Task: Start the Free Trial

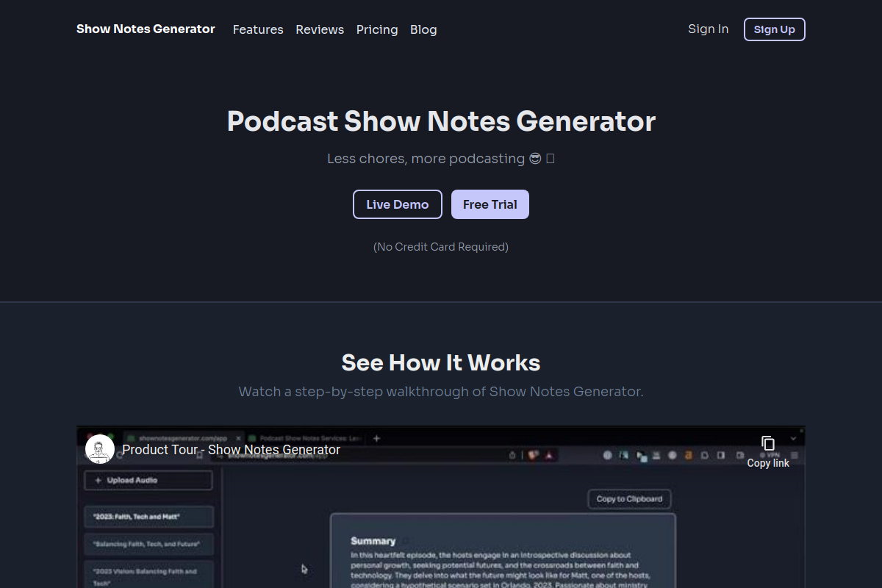Action: (490, 204)
